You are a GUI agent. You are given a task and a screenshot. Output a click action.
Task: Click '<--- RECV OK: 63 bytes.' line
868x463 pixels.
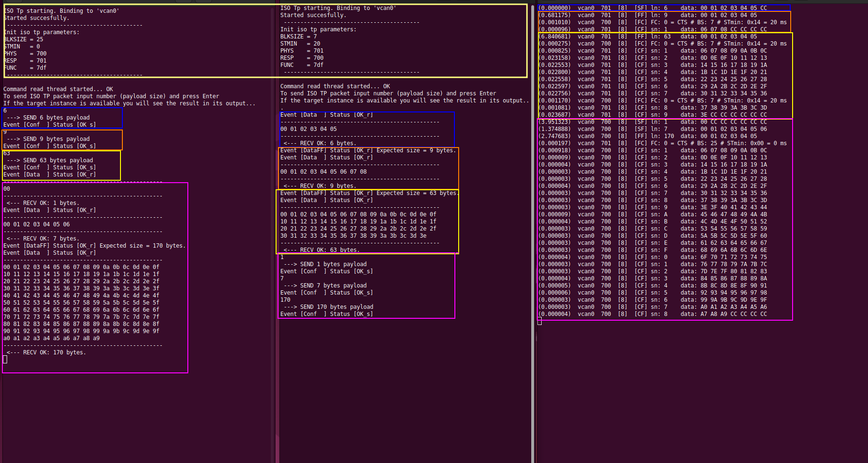pyautogui.click(x=322, y=250)
